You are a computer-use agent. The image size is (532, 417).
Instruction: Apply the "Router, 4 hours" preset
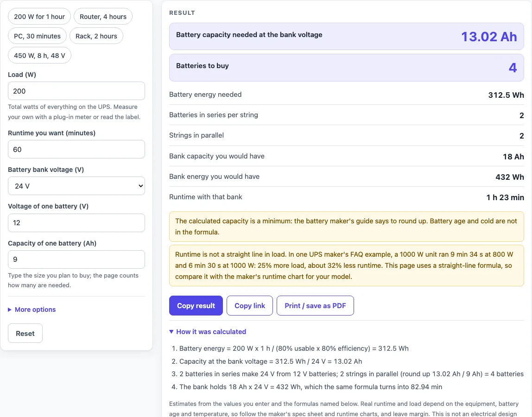(x=103, y=17)
